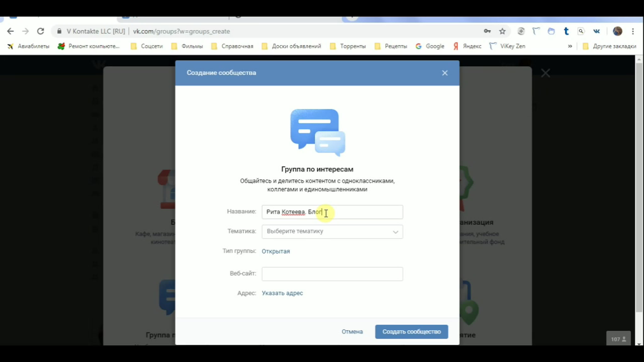Open the Доски объявлений bookmarks folder
This screenshot has width=644, height=362.
(291, 46)
